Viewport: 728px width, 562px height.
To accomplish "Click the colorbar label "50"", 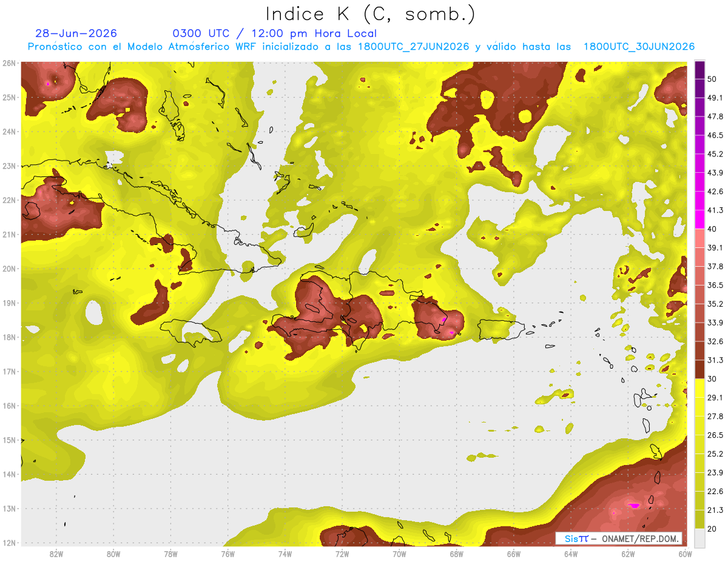I will coord(712,79).
